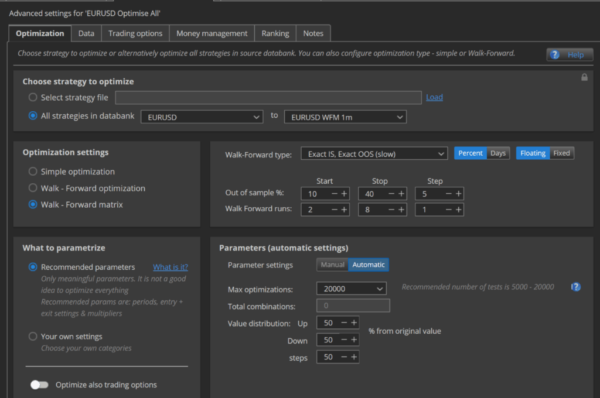This screenshot has width=600, height=398.
Task: Decrease the steps value
Action: [x=344, y=357]
